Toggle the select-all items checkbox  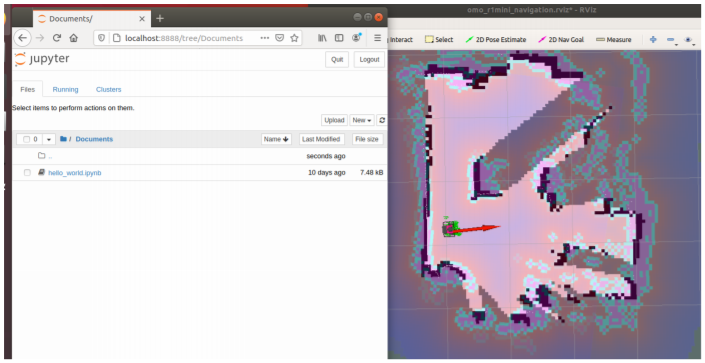pos(26,139)
